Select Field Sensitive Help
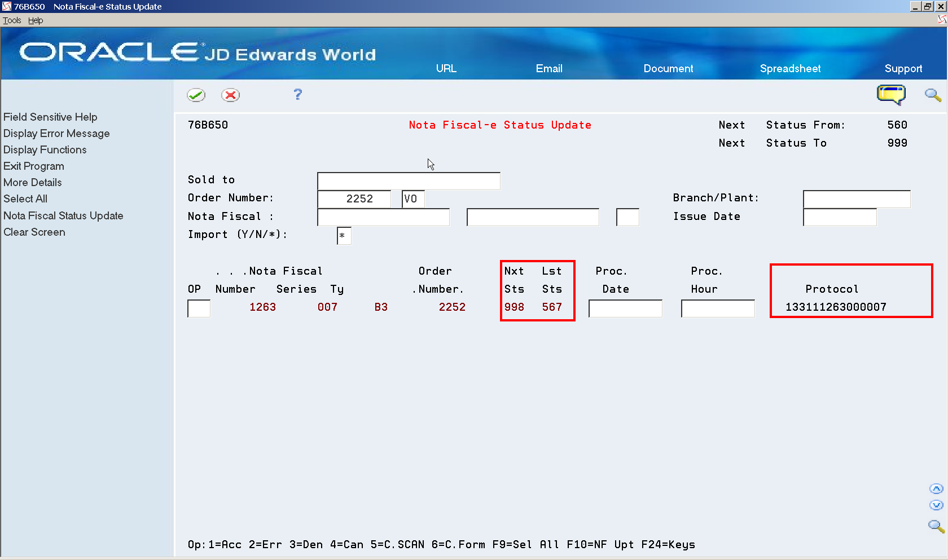Image resolution: width=948 pixels, height=560 pixels. tap(50, 117)
